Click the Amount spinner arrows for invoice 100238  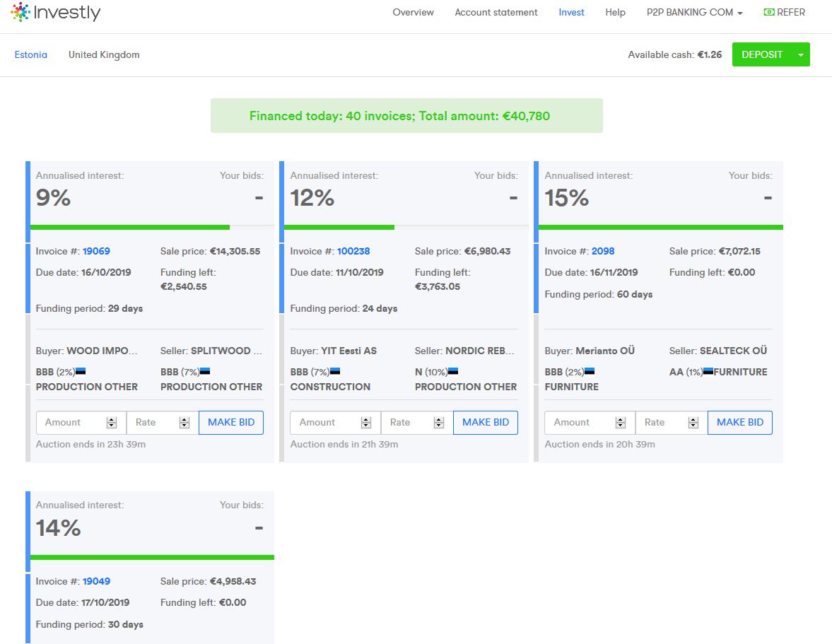click(x=365, y=422)
